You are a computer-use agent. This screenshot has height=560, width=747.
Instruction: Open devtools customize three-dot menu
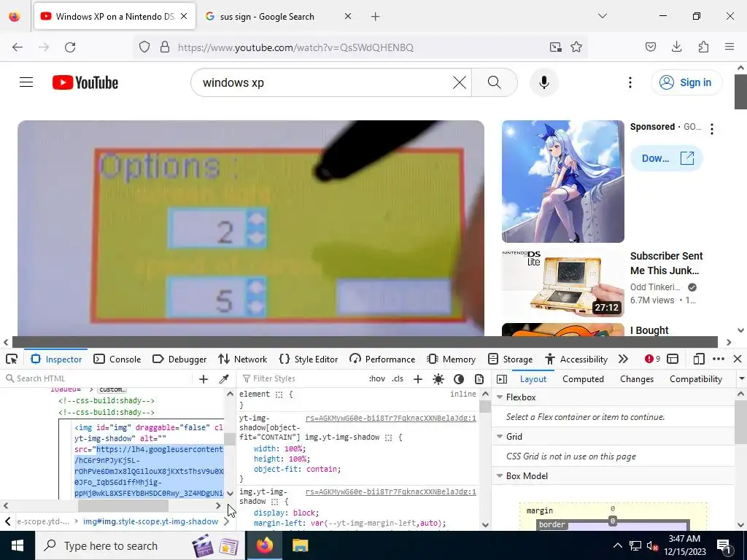coord(719,359)
